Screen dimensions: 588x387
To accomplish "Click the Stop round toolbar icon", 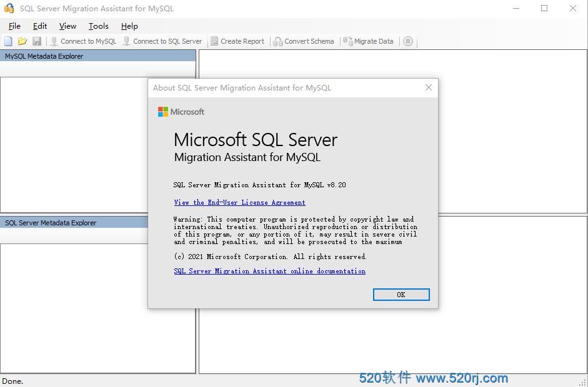I will point(408,41).
